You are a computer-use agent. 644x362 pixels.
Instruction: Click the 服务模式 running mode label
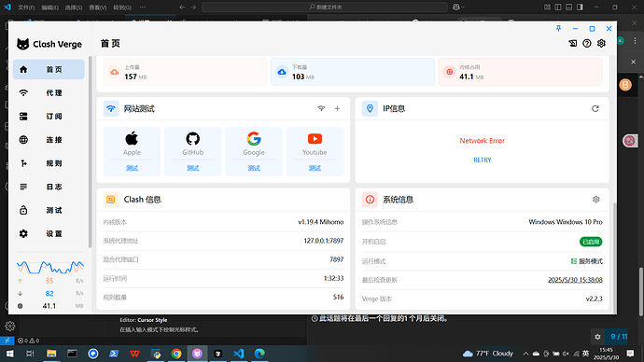(587, 261)
